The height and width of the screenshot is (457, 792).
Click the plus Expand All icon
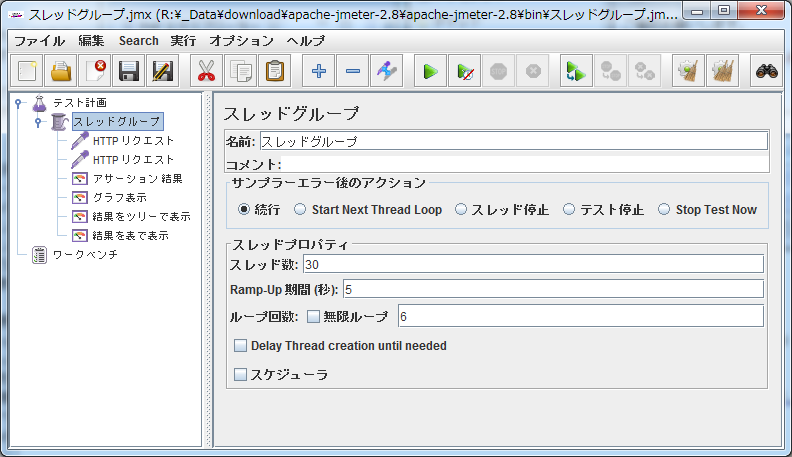(x=319, y=71)
